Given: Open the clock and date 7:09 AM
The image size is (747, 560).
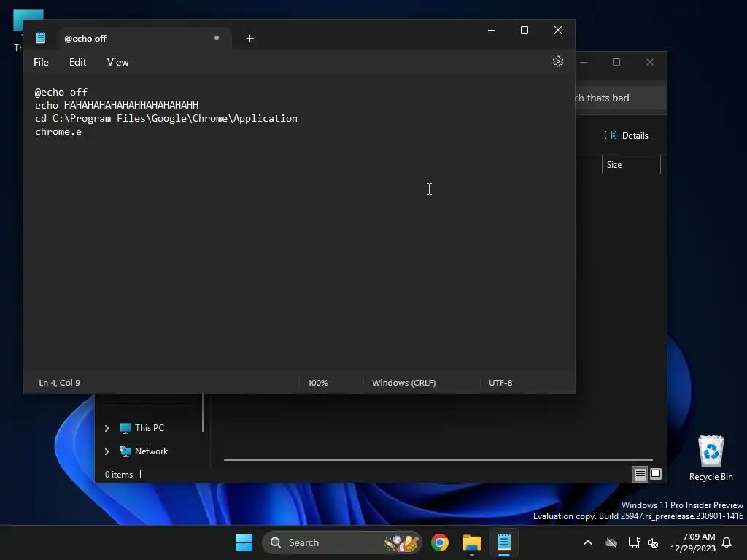Looking at the screenshot, I should tap(693, 542).
